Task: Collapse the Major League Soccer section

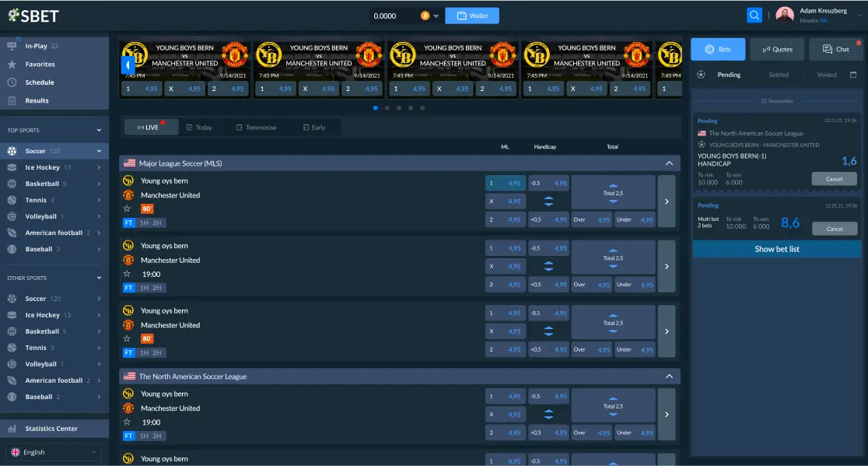Action: [667, 164]
